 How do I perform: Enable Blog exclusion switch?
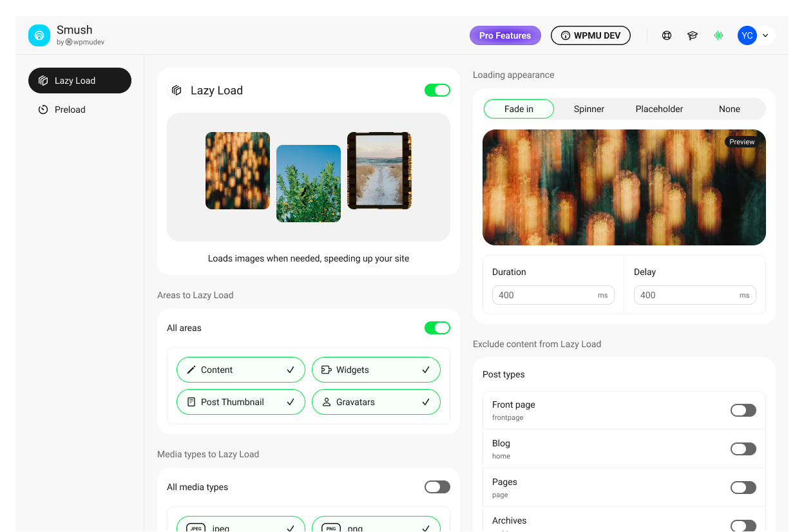[x=743, y=449]
